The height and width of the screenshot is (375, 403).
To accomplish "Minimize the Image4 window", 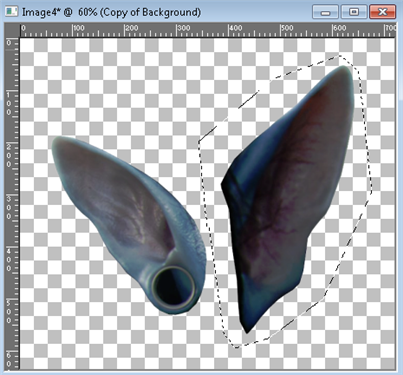I will click(325, 12).
